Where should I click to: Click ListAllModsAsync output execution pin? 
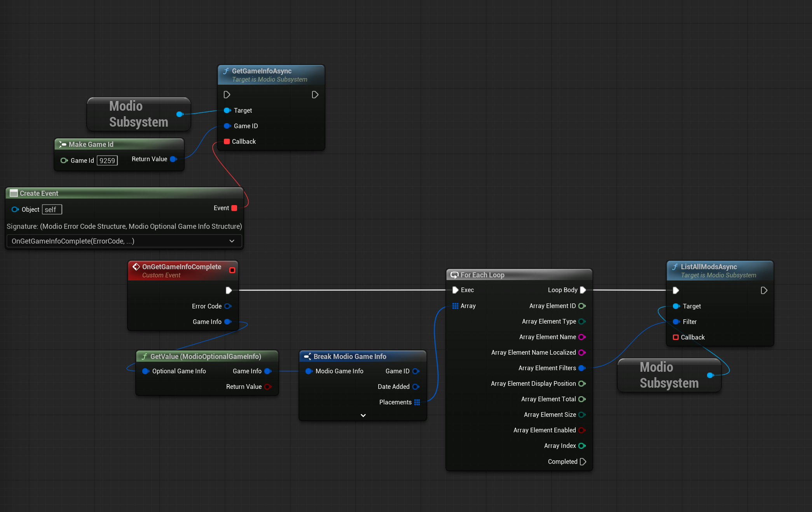[x=764, y=291]
